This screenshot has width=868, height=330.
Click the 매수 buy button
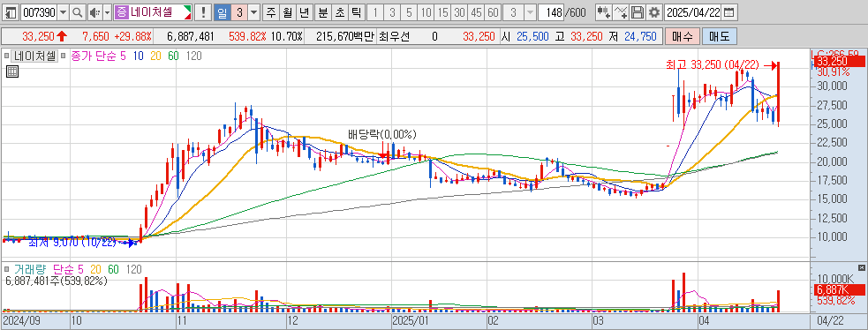pos(682,36)
